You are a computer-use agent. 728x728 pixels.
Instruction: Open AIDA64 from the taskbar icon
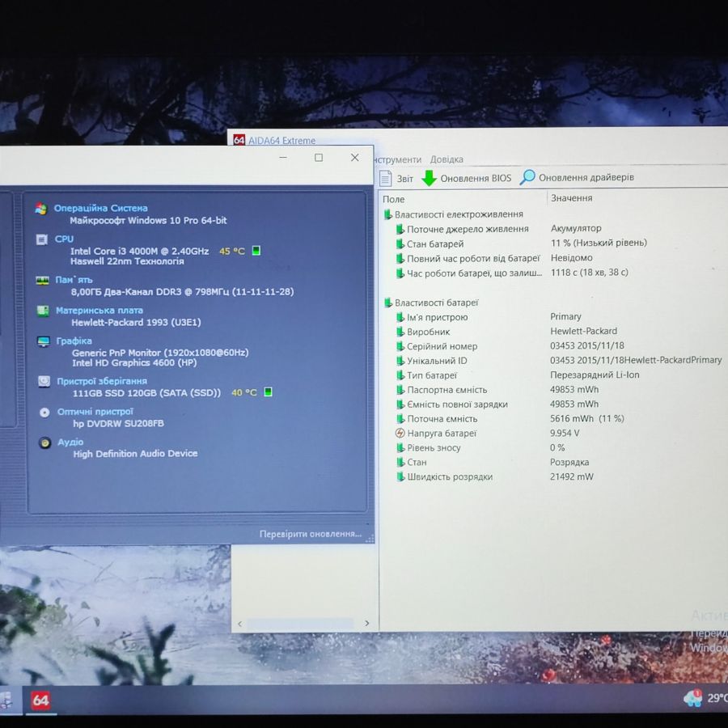[x=40, y=700]
